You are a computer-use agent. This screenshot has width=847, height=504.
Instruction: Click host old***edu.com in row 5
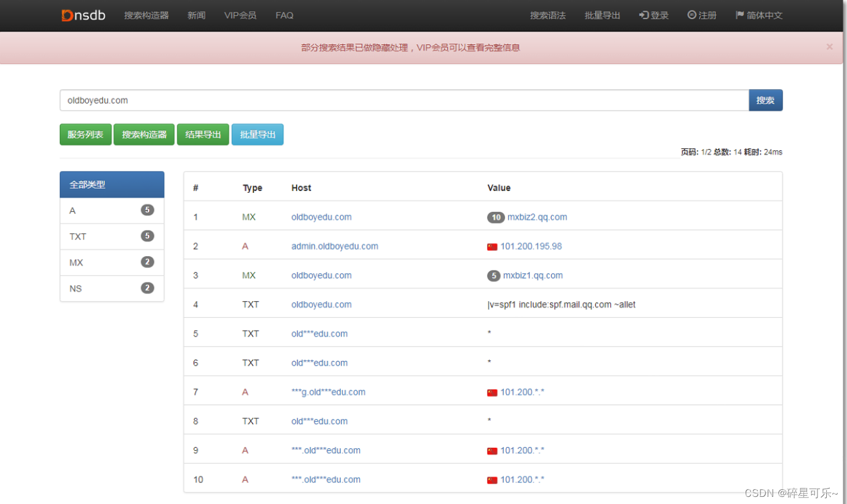coord(319,334)
